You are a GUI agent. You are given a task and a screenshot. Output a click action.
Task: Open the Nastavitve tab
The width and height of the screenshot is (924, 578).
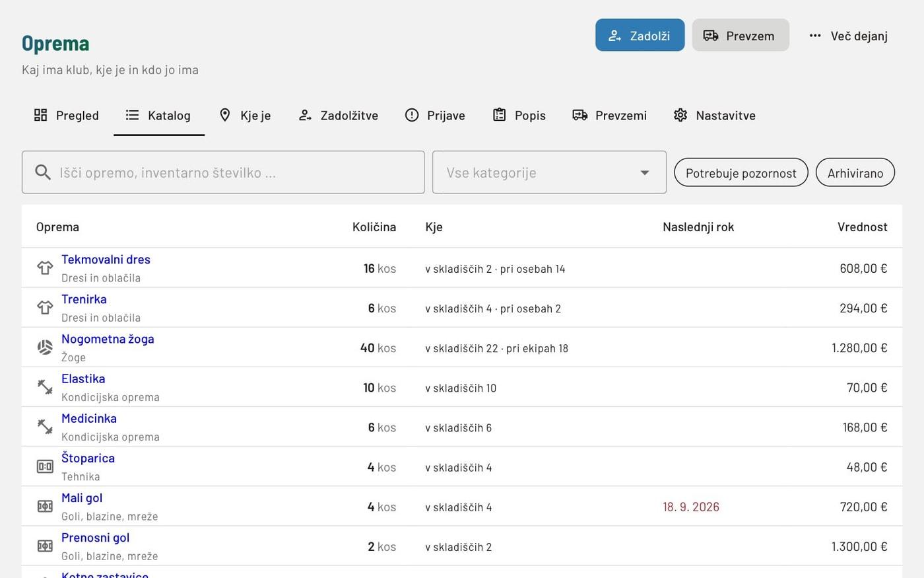(x=715, y=116)
